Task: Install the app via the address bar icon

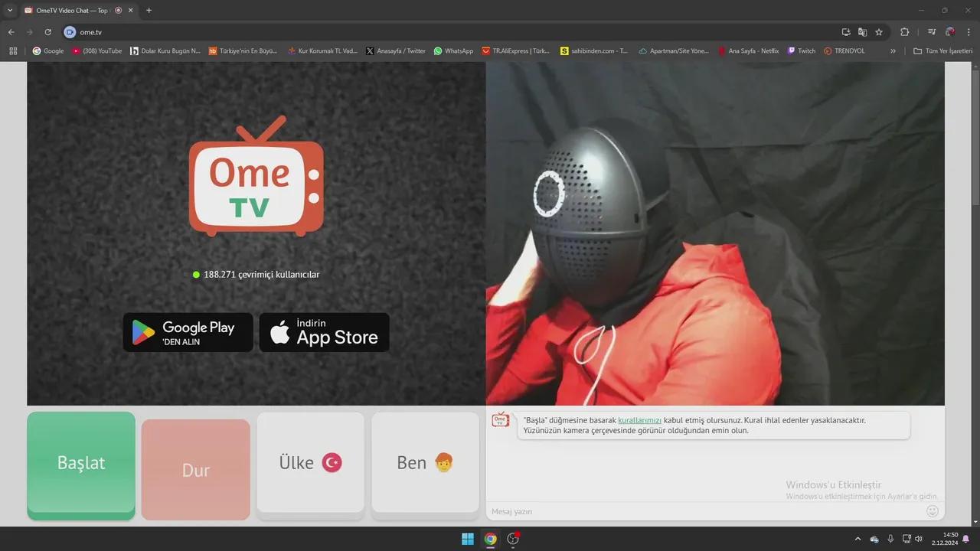Action: (x=846, y=32)
